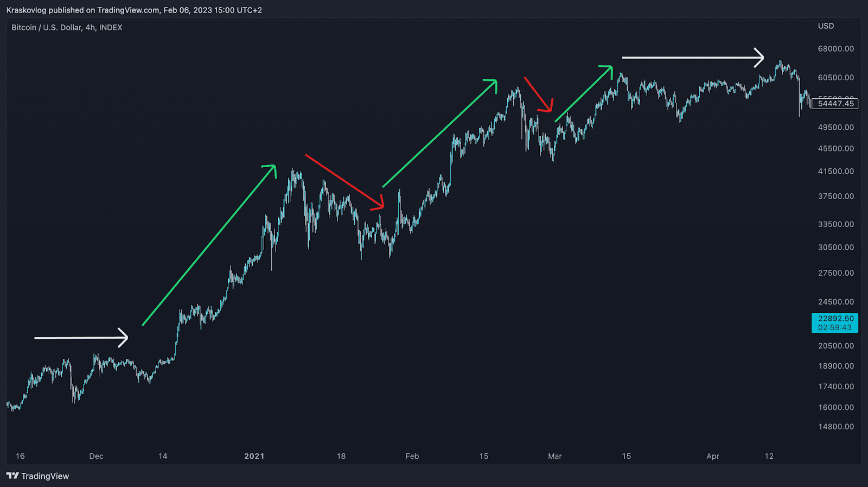Click the 'Mar' date axis label
Image resolution: width=868 pixels, height=487 pixels.
[554, 456]
